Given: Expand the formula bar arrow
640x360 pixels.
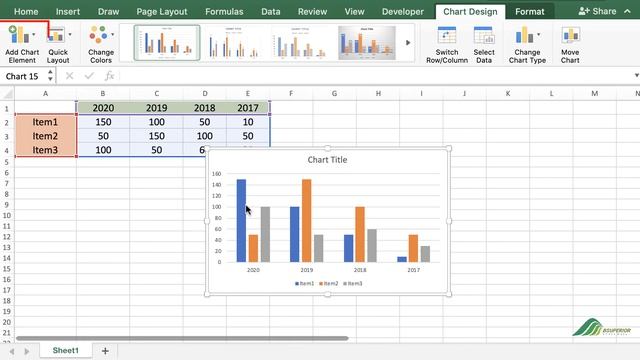Looking at the screenshot, I should coord(636,76).
